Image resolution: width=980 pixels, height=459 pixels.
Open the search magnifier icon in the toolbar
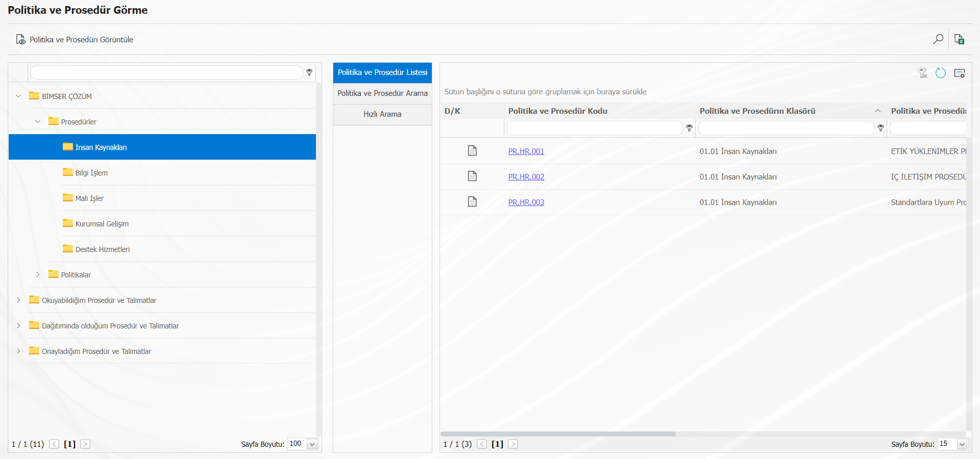[938, 39]
